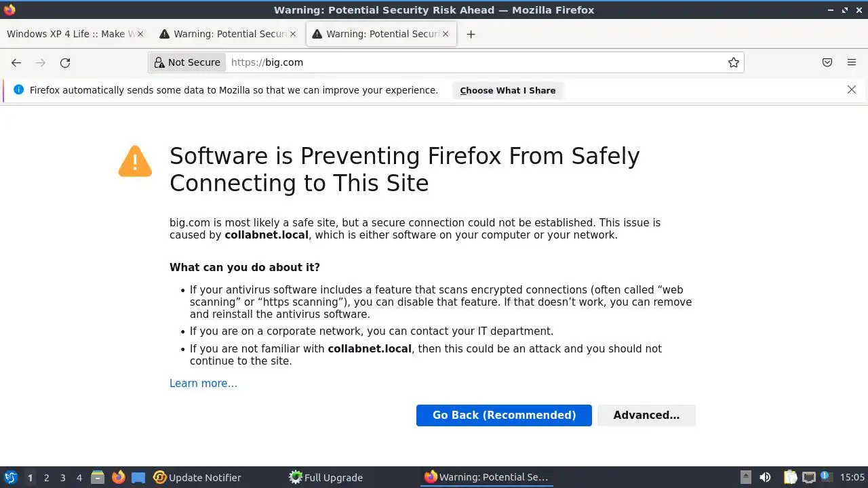Click the Choose What I Share button
Screen dimensions: 868x488
[507, 90]
